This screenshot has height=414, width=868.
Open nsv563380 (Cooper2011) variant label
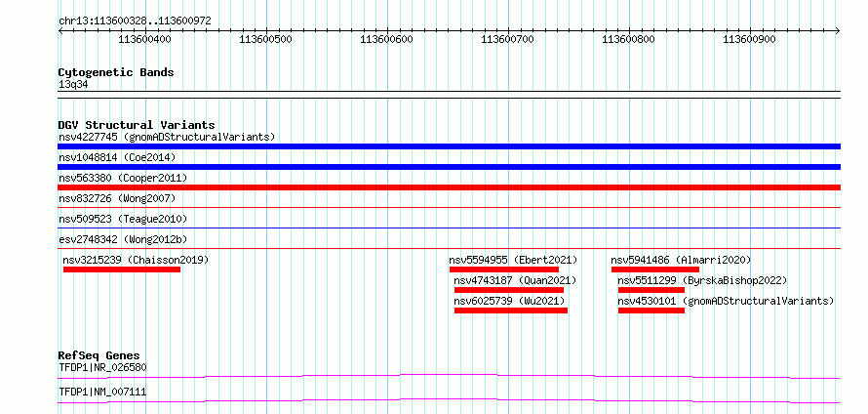(x=123, y=178)
